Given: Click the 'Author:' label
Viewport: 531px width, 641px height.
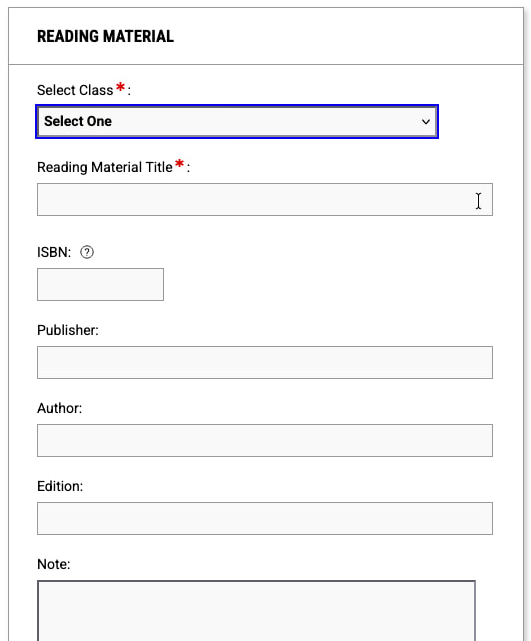Looking at the screenshot, I should [x=60, y=408].
